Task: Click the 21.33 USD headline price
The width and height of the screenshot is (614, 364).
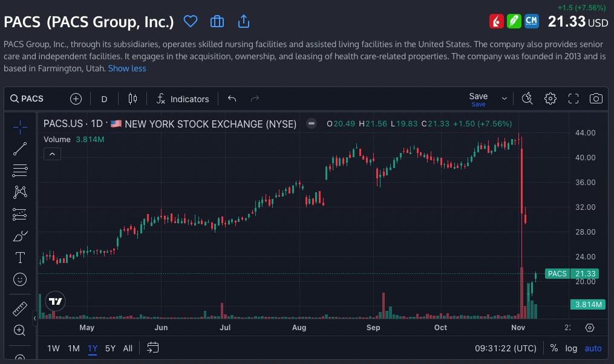Action: pyautogui.click(x=578, y=22)
